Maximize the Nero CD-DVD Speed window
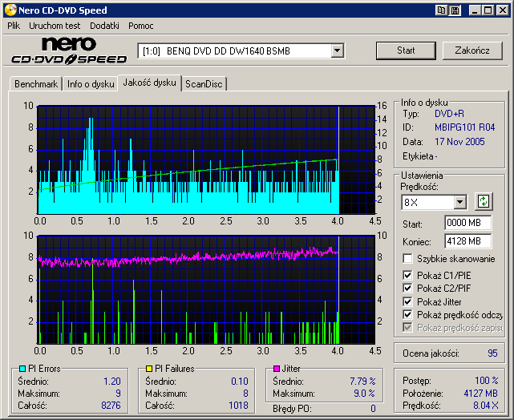Viewport: 514px width, 420px height. coord(488,10)
